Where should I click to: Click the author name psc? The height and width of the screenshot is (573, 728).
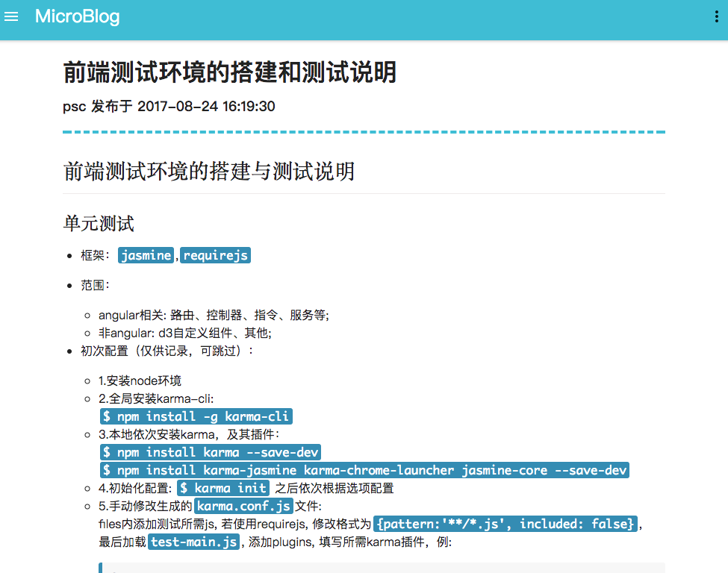(74, 107)
